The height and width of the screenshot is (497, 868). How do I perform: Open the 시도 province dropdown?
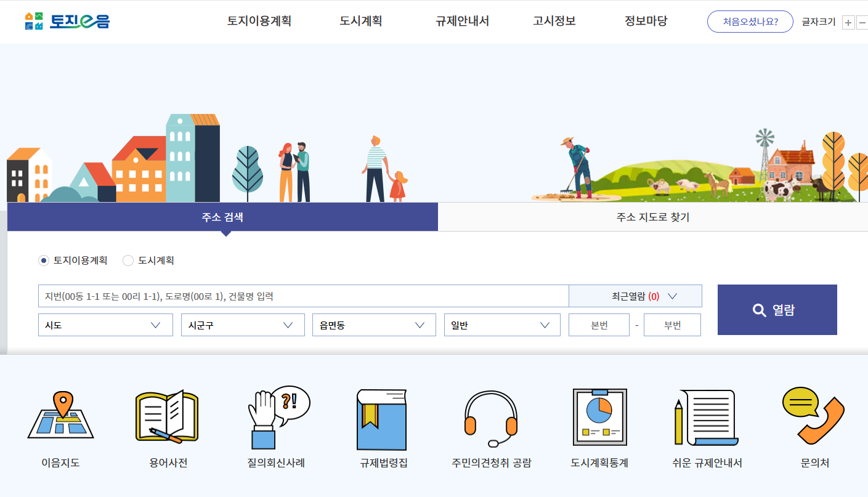point(105,325)
